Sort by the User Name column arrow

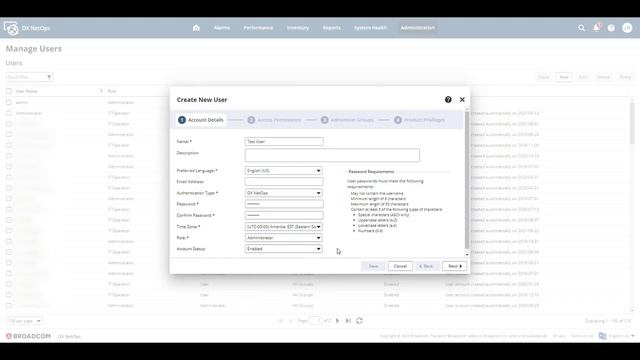(x=101, y=91)
